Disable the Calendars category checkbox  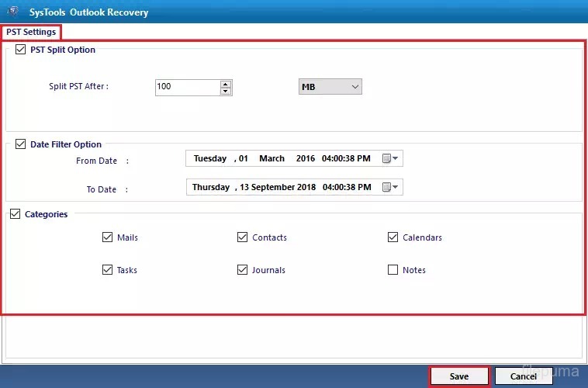tap(393, 237)
